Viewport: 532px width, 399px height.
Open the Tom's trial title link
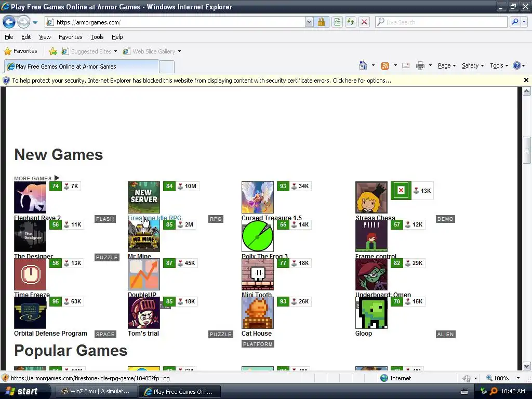click(143, 334)
